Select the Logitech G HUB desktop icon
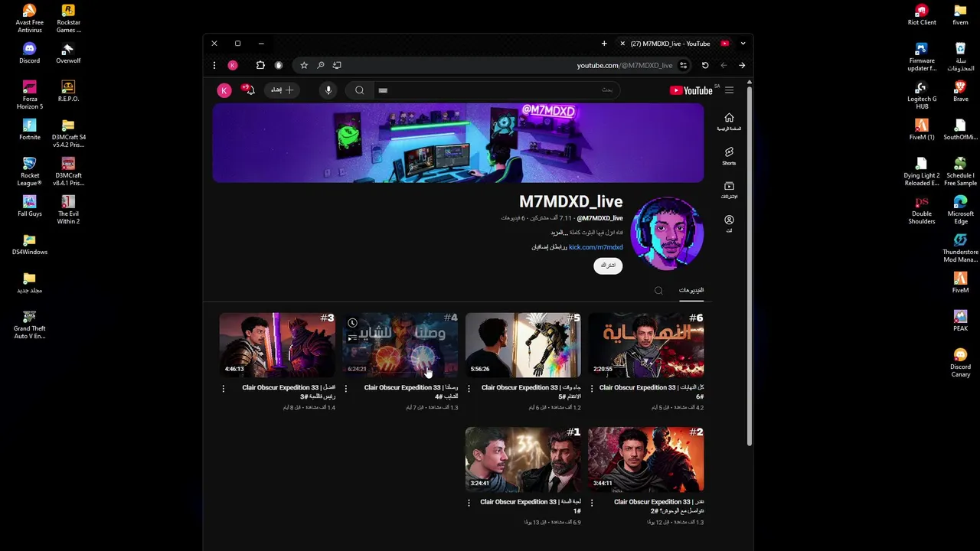The height and width of the screenshot is (551, 980). (922, 95)
